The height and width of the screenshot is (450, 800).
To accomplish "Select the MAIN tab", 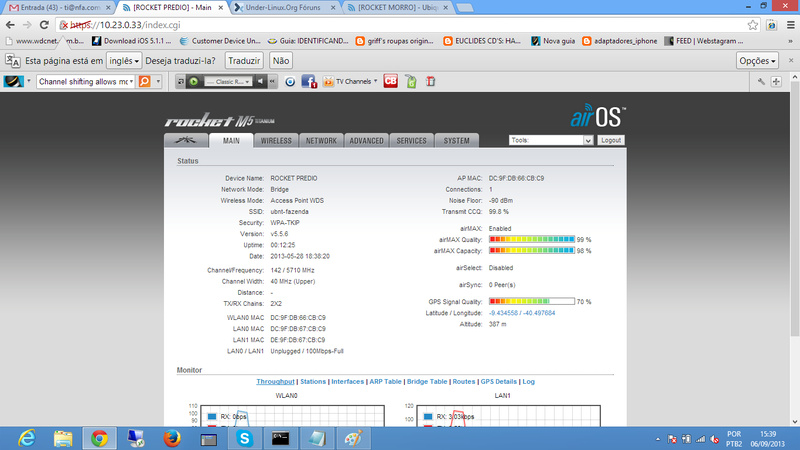I will coord(231,141).
